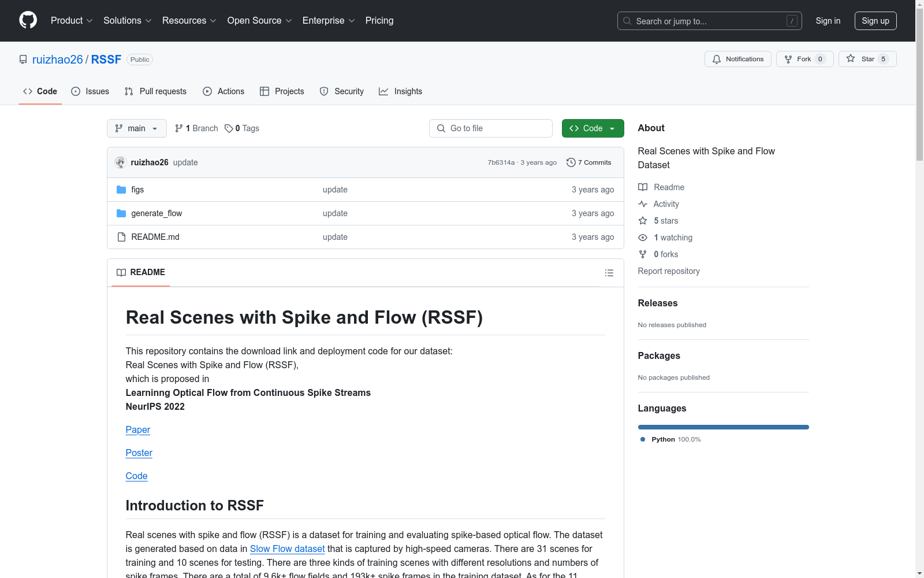Click the star icon beside 5 stars

click(643, 221)
